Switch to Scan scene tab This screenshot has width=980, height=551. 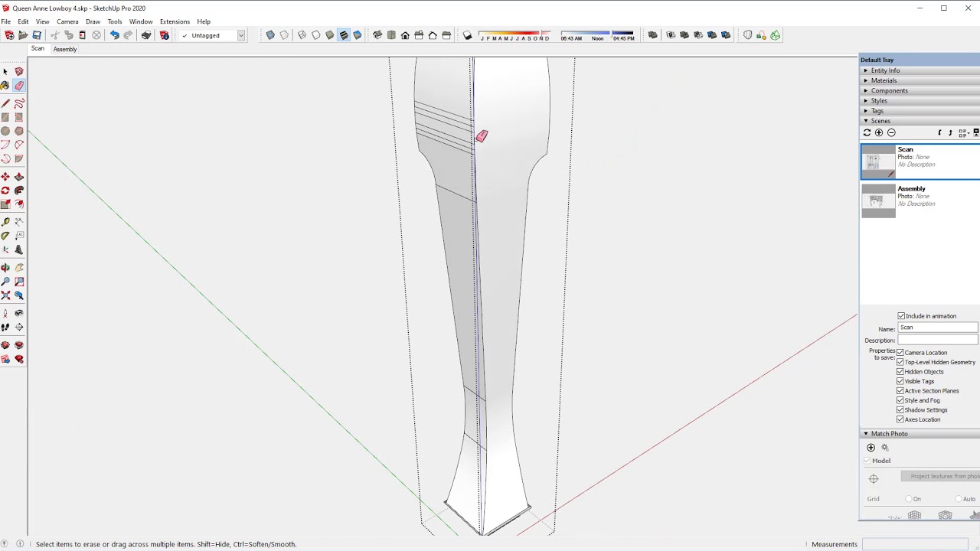point(38,49)
